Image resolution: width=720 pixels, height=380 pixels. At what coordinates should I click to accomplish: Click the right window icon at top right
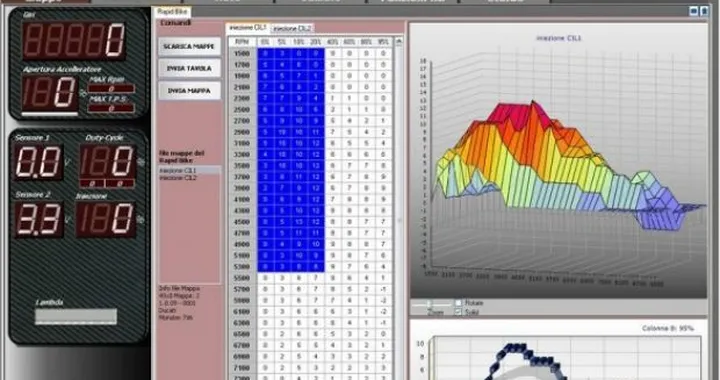[704, 11]
